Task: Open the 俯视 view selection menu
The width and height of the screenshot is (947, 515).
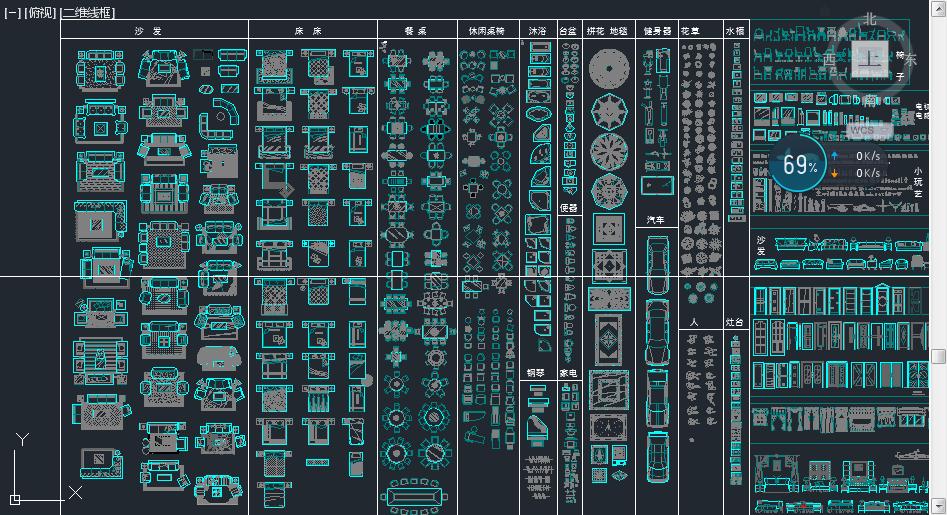Action: 40,12
